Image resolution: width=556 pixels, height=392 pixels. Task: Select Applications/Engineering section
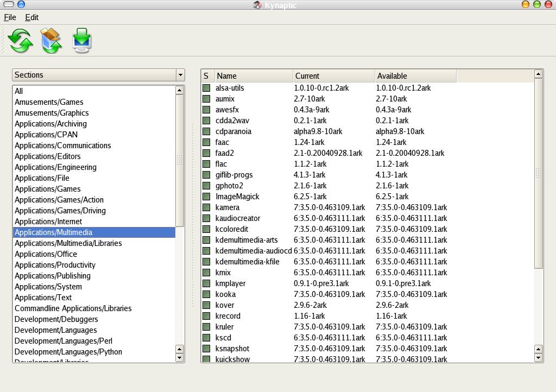click(94, 167)
